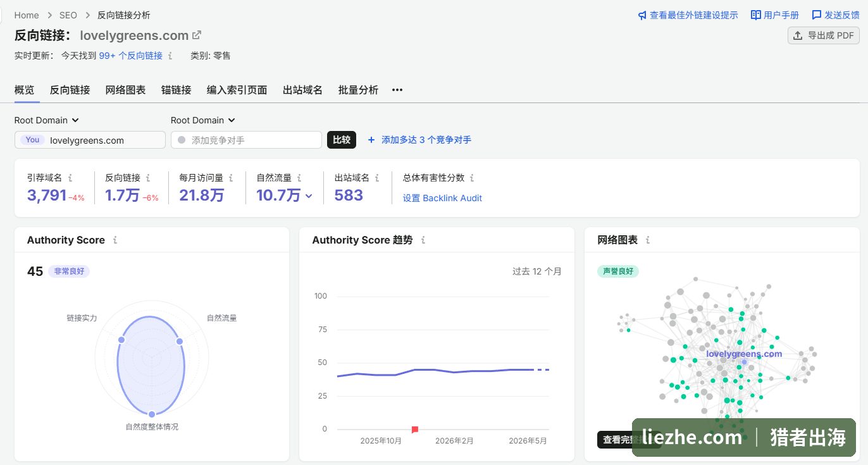Screen dimensions: 868x465
Task: Click the 声誉良好 badge
Action: [618, 271]
